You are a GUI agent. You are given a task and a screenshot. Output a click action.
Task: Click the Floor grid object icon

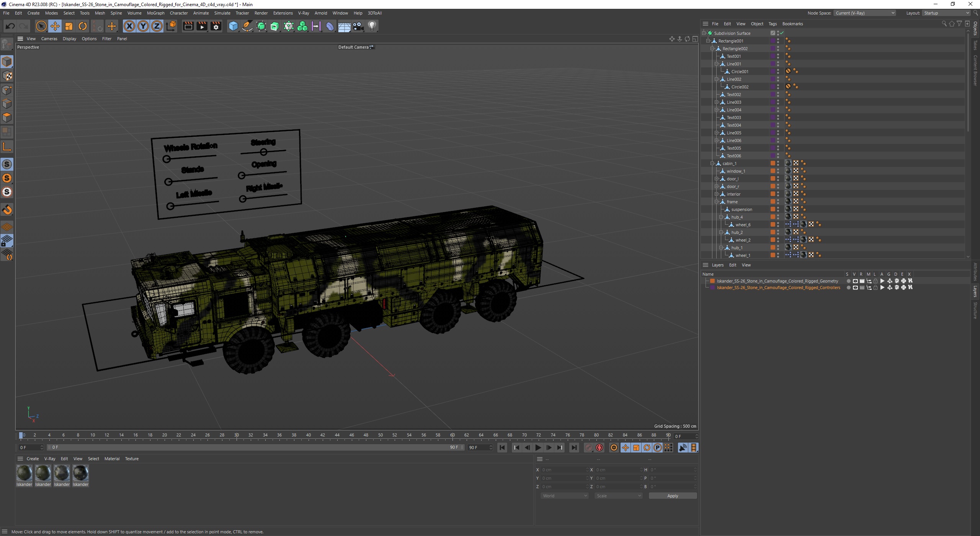(x=344, y=26)
